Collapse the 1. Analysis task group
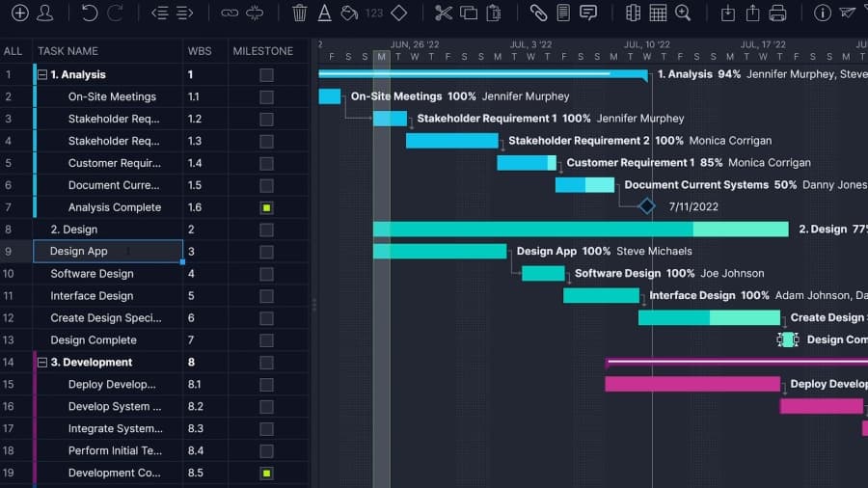This screenshot has width=868, height=488. [42, 74]
